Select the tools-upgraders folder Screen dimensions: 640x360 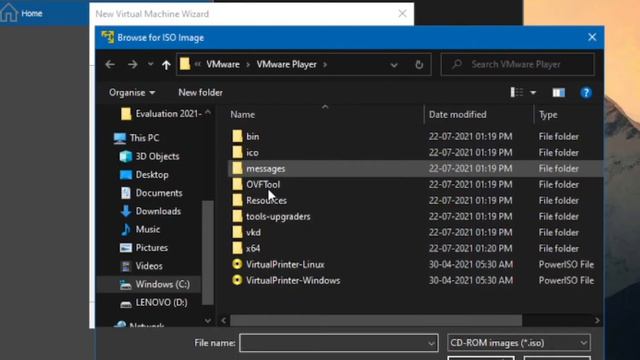(x=278, y=216)
